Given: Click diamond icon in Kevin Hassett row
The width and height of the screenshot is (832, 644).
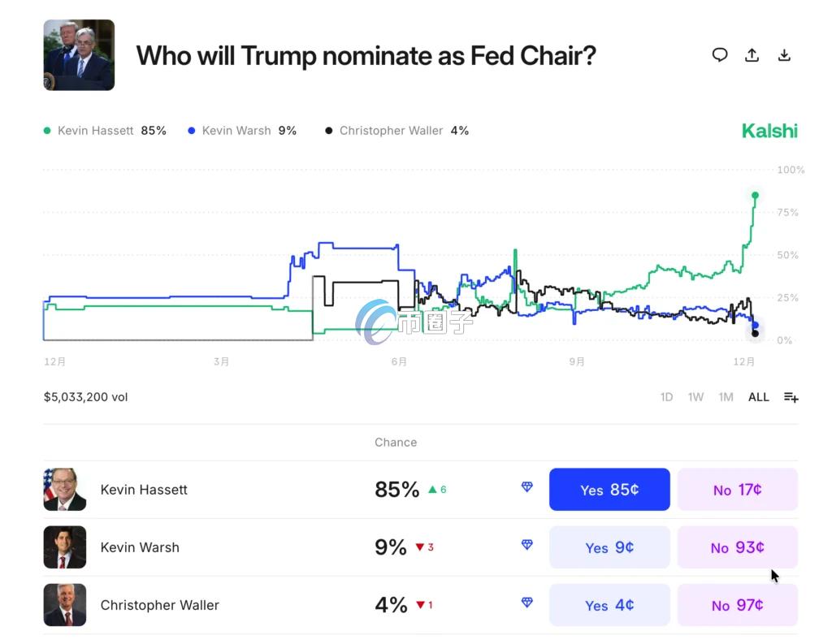Looking at the screenshot, I should 527,487.
